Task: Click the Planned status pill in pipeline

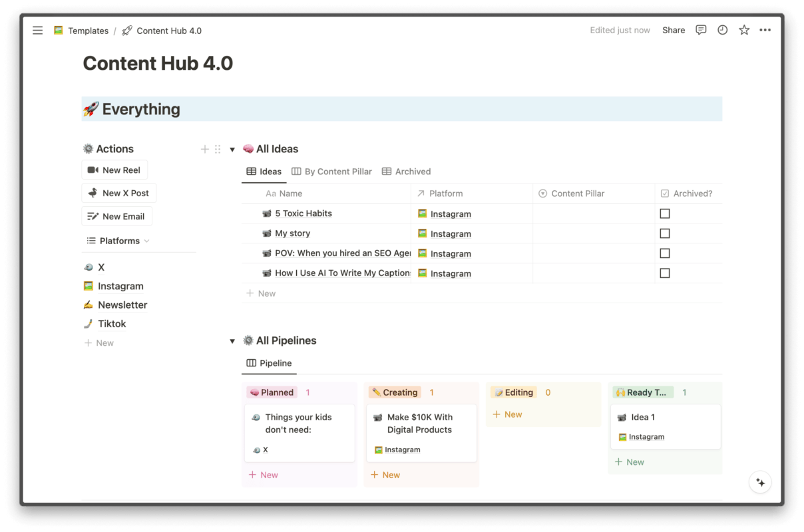Action: pos(272,392)
